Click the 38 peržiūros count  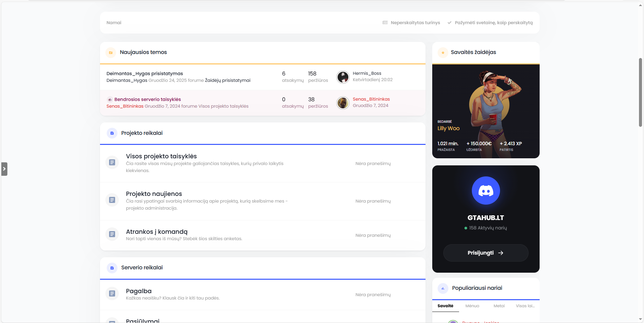click(318, 103)
